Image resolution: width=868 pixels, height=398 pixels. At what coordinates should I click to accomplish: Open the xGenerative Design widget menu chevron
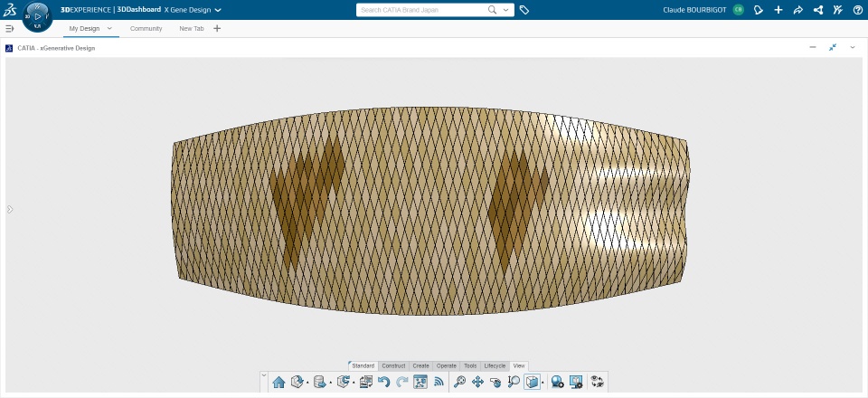853,48
